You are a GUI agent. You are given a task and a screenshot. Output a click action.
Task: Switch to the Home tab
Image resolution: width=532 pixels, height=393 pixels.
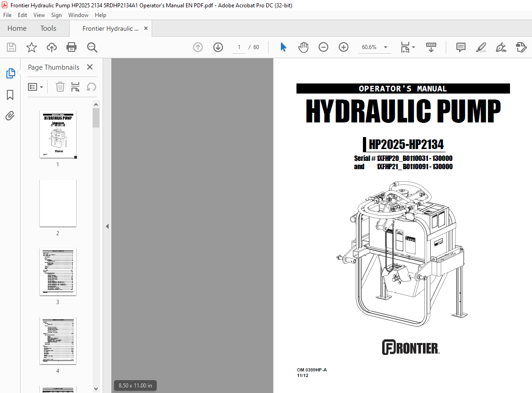click(x=17, y=28)
